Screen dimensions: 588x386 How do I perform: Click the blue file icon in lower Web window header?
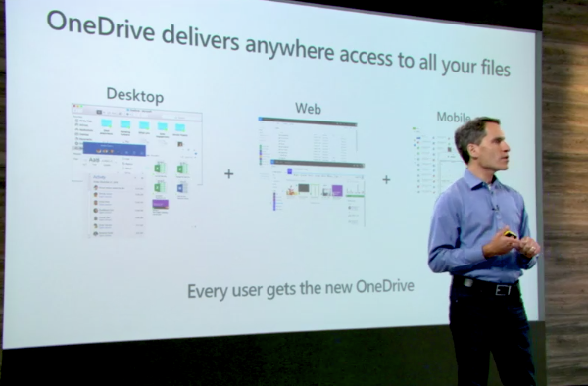click(x=289, y=171)
